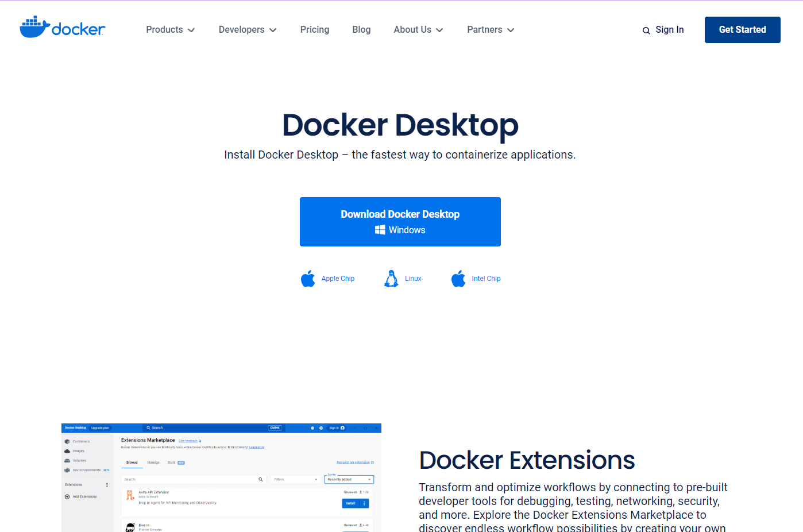Expand the Developers navigation menu
Viewport: 803px width, 532px height.
(247, 30)
